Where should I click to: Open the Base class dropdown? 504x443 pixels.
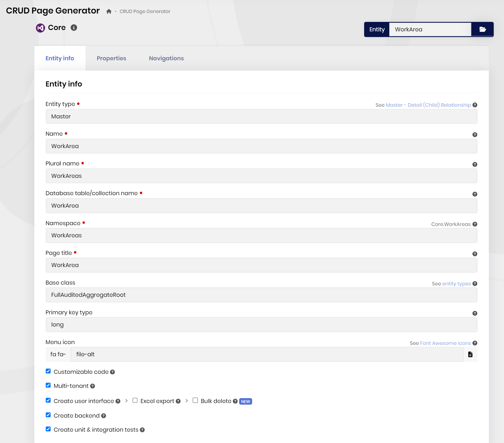tap(261, 295)
